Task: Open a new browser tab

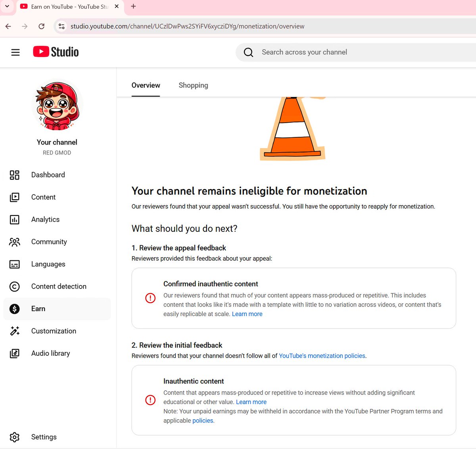Action: click(133, 6)
